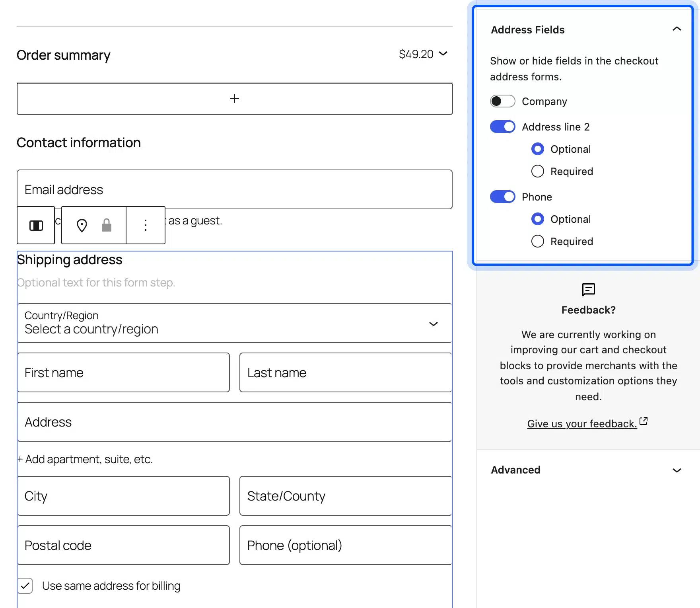Select Optional for Phone
This screenshot has height=608, width=700.
click(x=538, y=219)
